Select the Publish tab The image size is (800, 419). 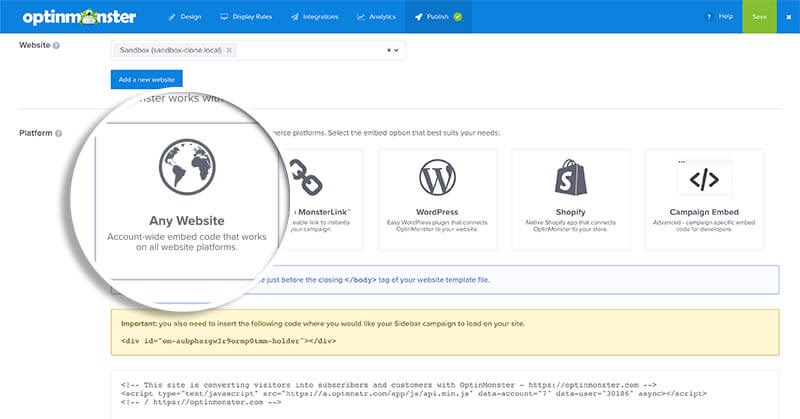click(x=438, y=17)
